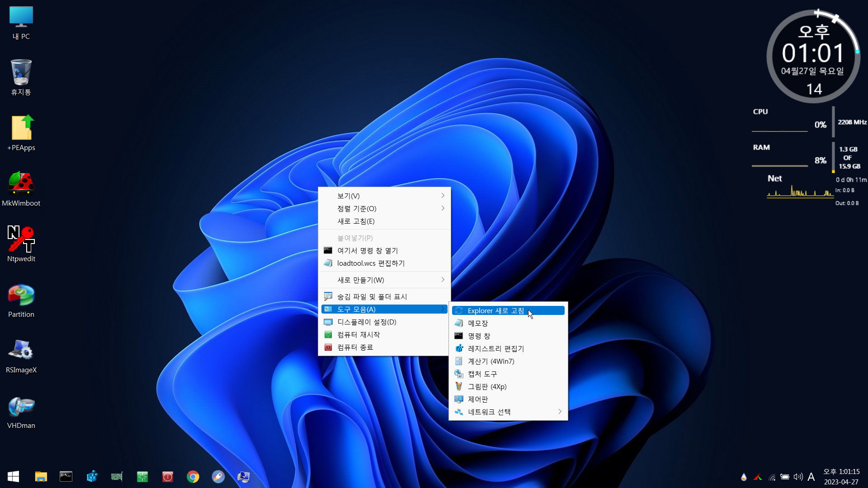Open 제어판 from the submenu
Image resolution: width=868 pixels, height=488 pixels.
click(508, 399)
